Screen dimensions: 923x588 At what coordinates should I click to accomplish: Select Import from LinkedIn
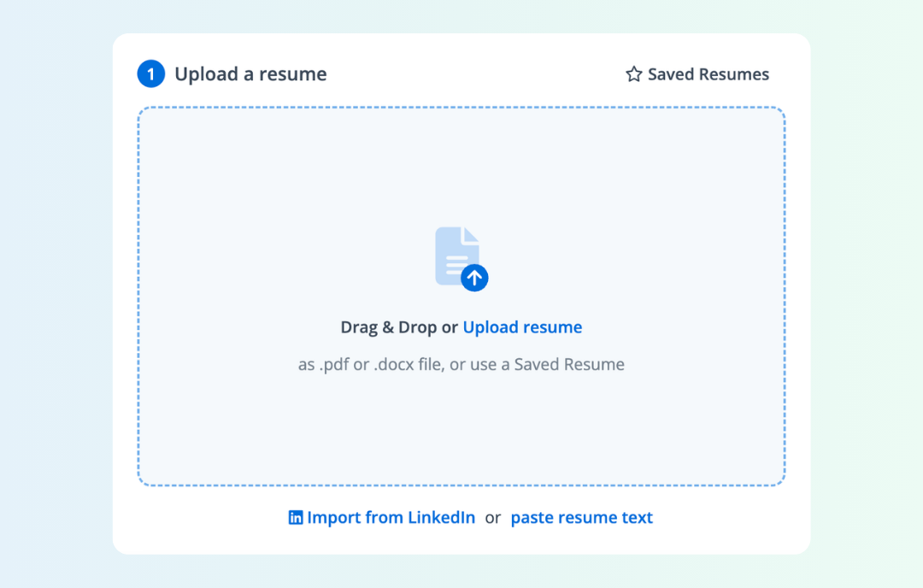[382, 517]
